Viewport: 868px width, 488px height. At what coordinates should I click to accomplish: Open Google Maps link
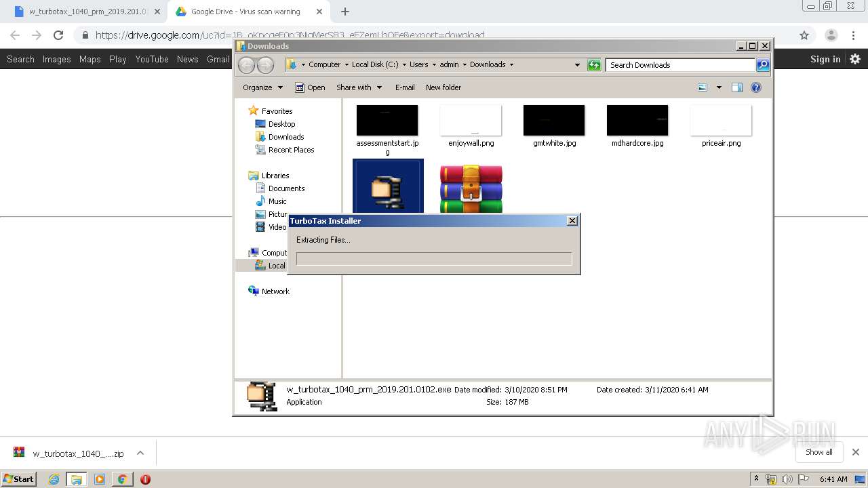pyautogui.click(x=90, y=59)
